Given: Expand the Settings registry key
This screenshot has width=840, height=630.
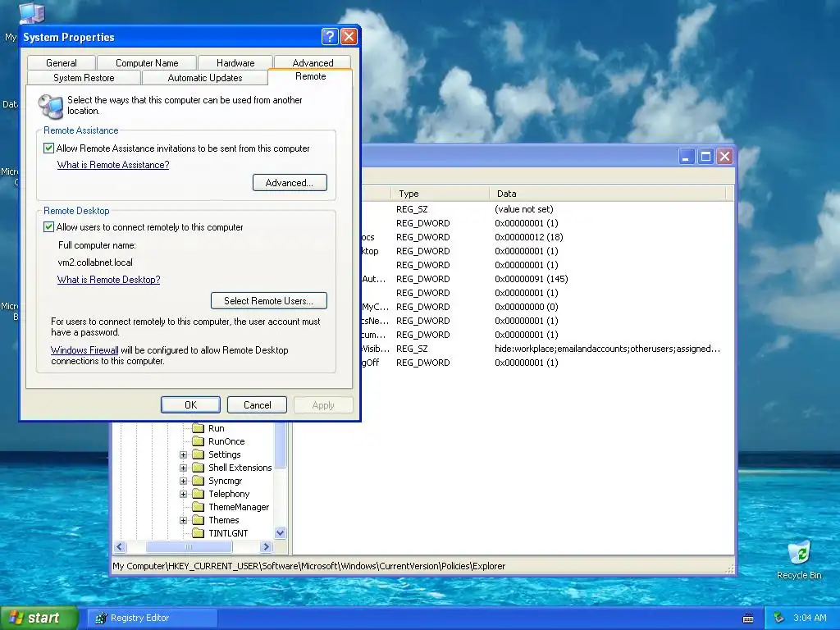Looking at the screenshot, I should (x=183, y=454).
